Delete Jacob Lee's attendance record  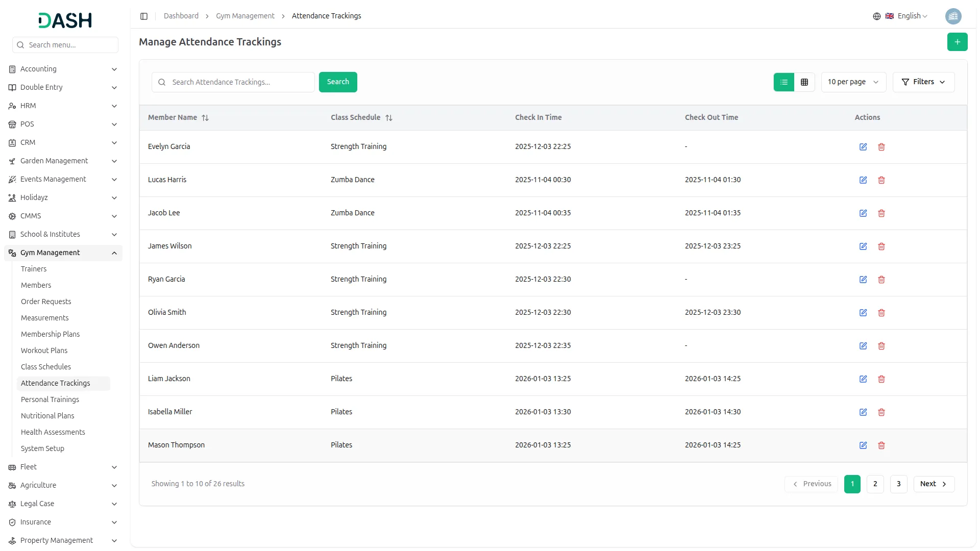881,213
